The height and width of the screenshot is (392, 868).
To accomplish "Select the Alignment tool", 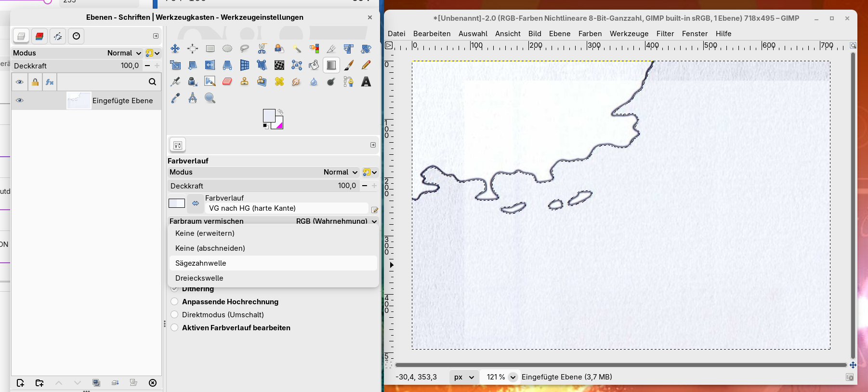I will pos(193,48).
